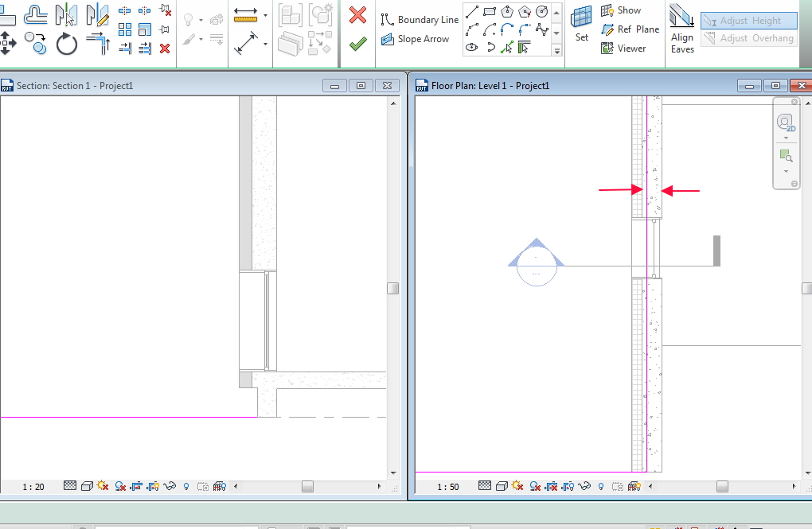Select the Boundary Line option
The image size is (812, 529).
pyautogui.click(x=420, y=20)
